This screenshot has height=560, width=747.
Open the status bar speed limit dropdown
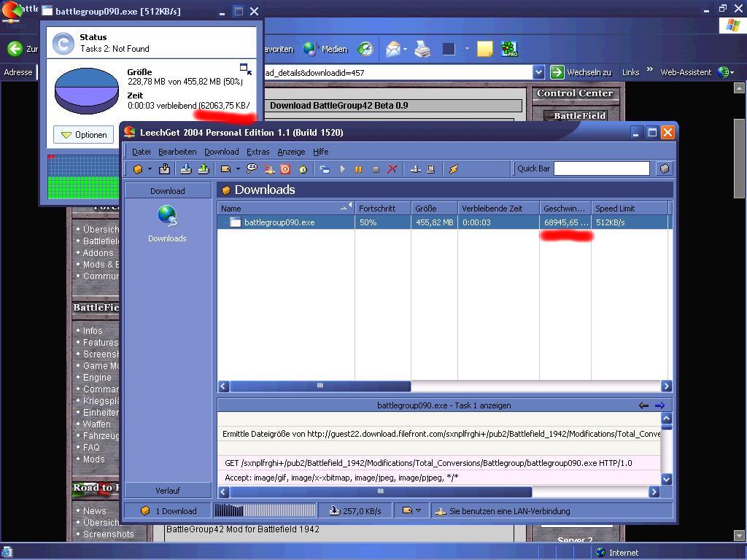418,511
